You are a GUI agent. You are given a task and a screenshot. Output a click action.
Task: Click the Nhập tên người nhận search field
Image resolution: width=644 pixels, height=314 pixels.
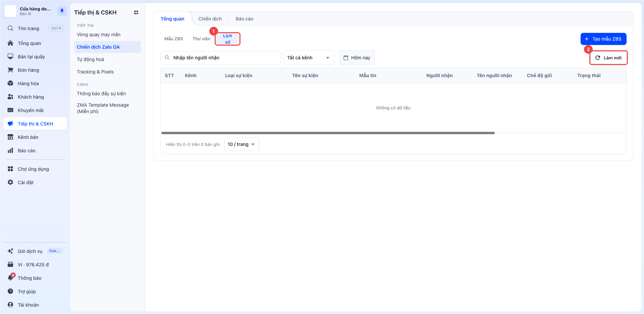pyautogui.click(x=221, y=58)
